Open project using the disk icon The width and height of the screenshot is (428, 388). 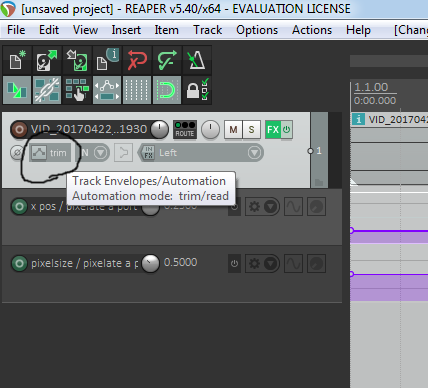click(47, 60)
